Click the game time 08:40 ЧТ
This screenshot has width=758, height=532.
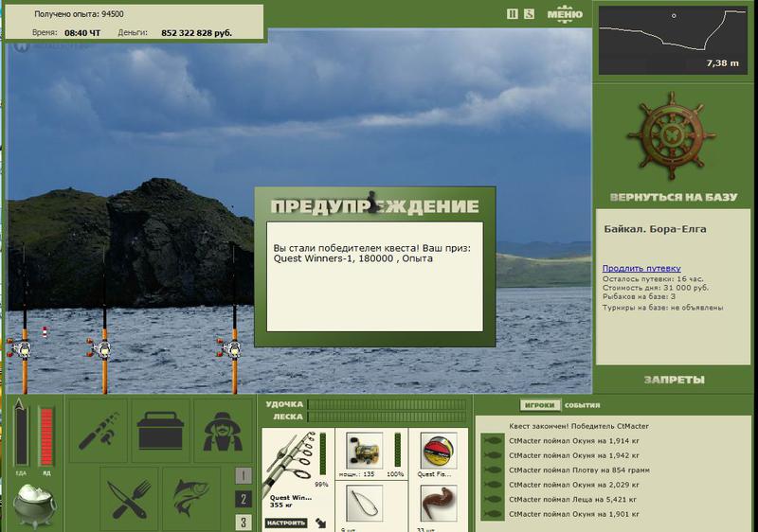[82, 33]
